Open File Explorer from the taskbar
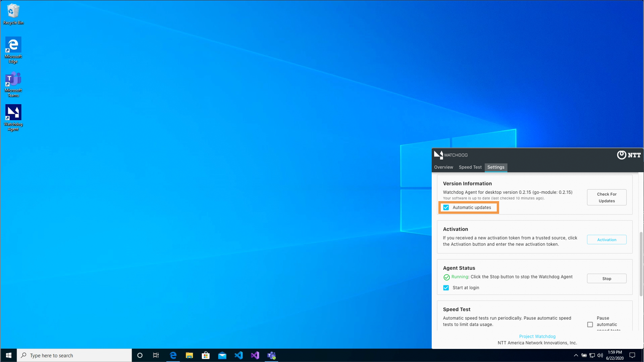This screenshot has width=644, height=362. (189, 355)
